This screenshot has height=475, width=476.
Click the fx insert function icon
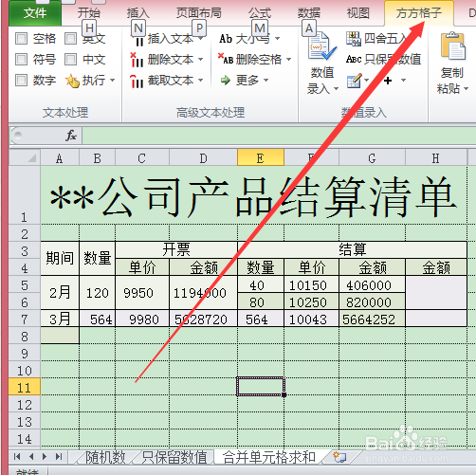pyautogui.click(x=71, y=136)
